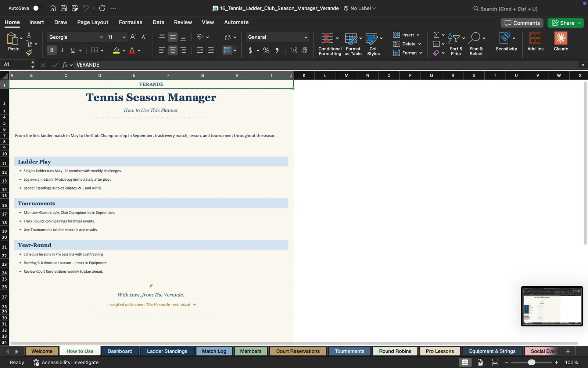Screen dimensions: 588x368
Task: Switch to the Dashboard sheet tab
Action: [120, 351]
